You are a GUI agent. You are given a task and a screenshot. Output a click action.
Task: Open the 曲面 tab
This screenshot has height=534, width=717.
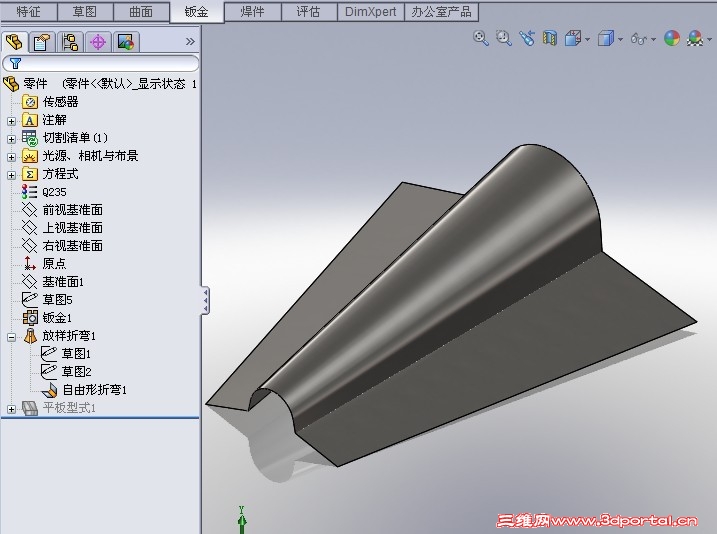pyautogui.click(x=141, y=11)
